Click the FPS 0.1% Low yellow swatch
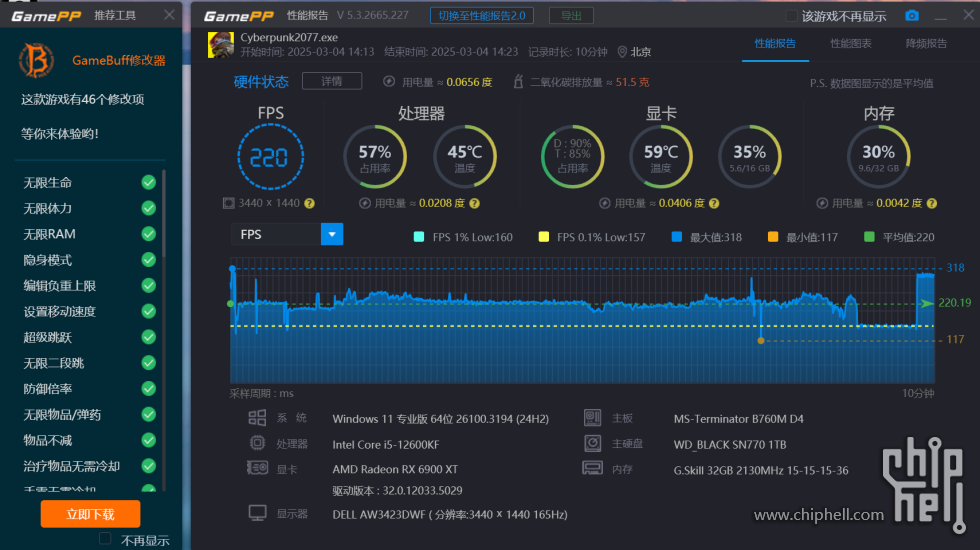 point(544,237)
